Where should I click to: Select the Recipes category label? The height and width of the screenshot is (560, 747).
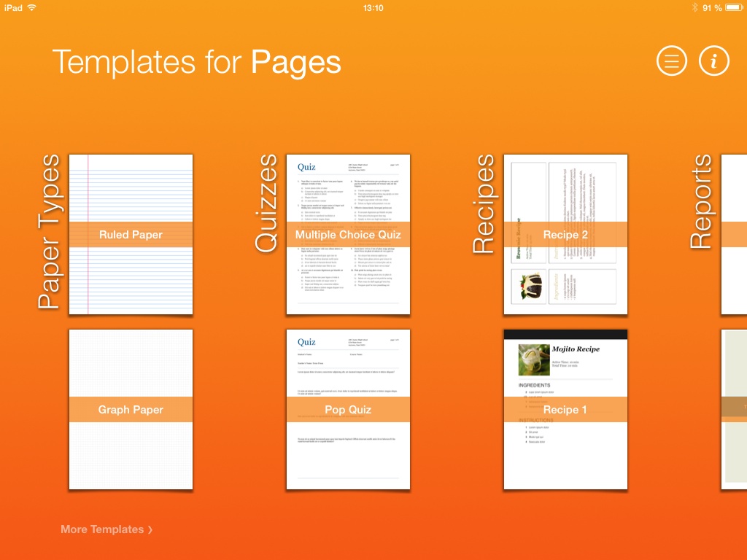coord(484,203)
